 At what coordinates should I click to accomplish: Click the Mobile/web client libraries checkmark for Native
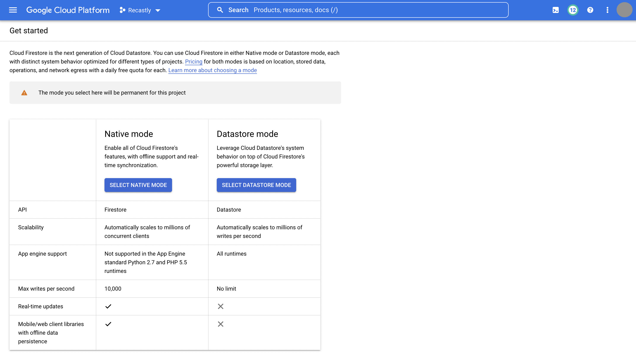pyautogui.click(x=108, y=324)
